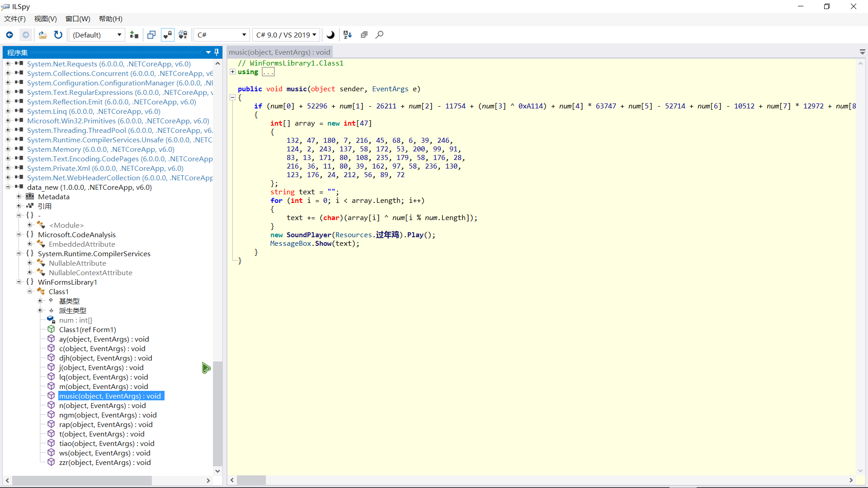Collapse the data_new assembly node

coord(8,187)
